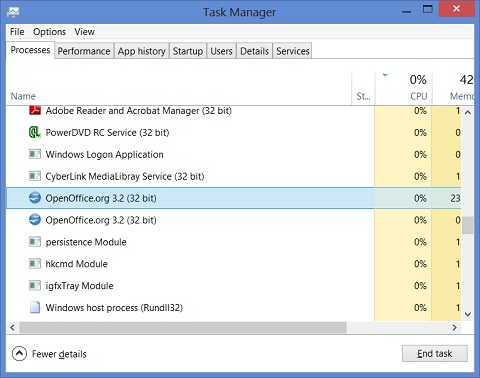Viewport: 480px width, 378px height.
Task: Click the highlighted OpenOffice.org 3.2 process icon
Action: click(35, 198)
